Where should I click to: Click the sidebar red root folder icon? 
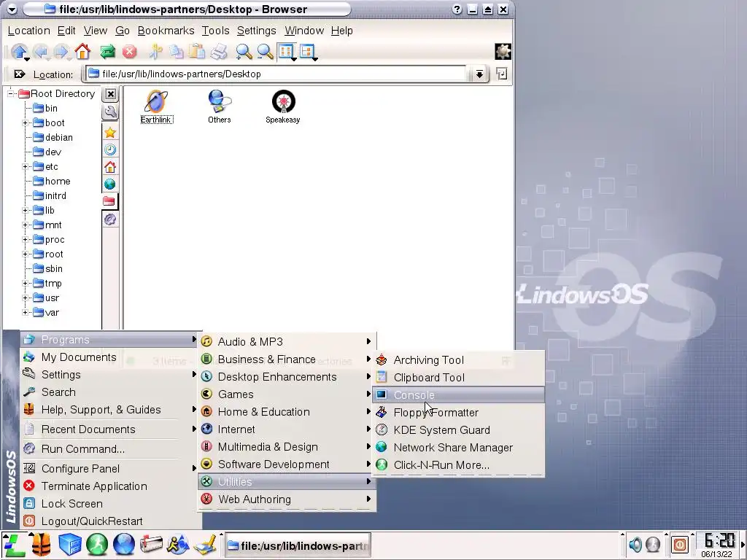click(x=109, y=201)
